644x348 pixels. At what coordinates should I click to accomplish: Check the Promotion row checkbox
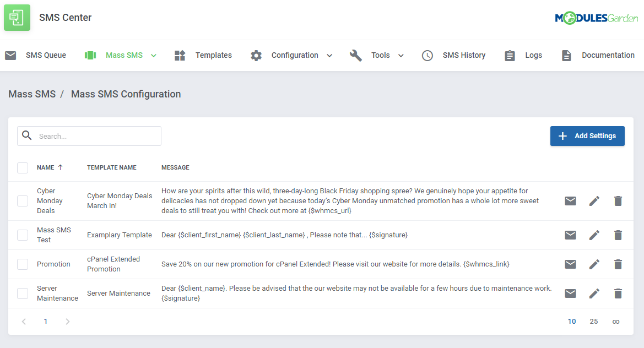(x=23, y=264)
